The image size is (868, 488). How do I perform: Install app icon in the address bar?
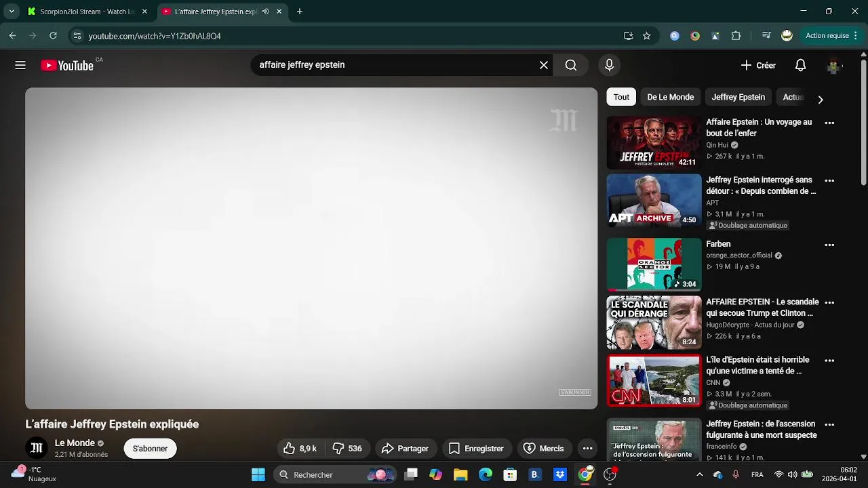pyautogui.click(x=628, y=36)
